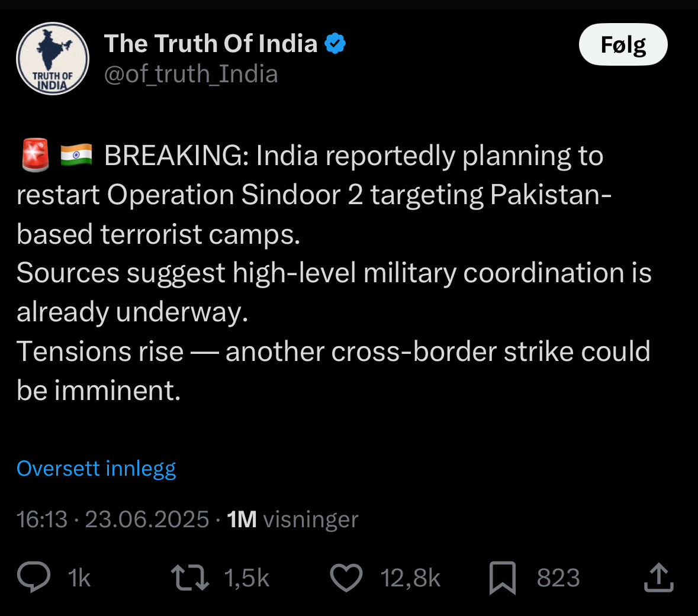Image resolution: width=698 pixels, height=616 pixels.
Task: Follow the account with Følg button
Action: (x=623, y=44)
